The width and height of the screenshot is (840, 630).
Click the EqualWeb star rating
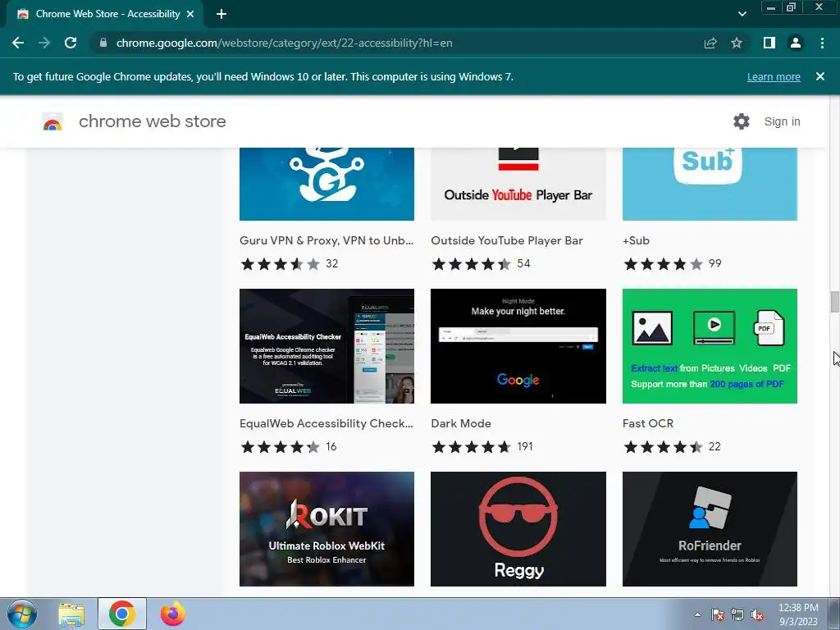[281, 446]
